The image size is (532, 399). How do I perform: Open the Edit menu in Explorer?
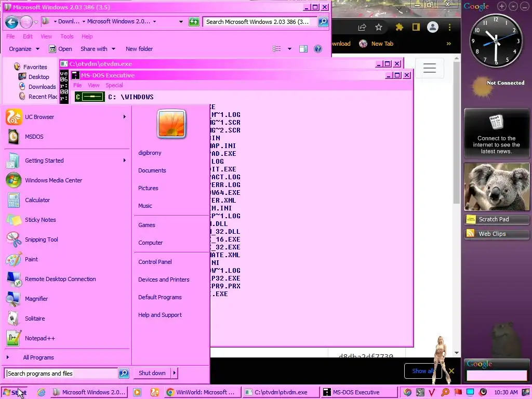tap(28, 36)
